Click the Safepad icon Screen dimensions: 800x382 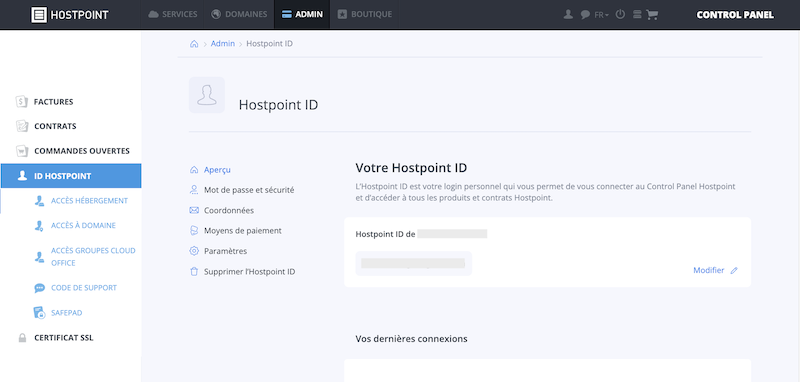[x=39, y=313]
